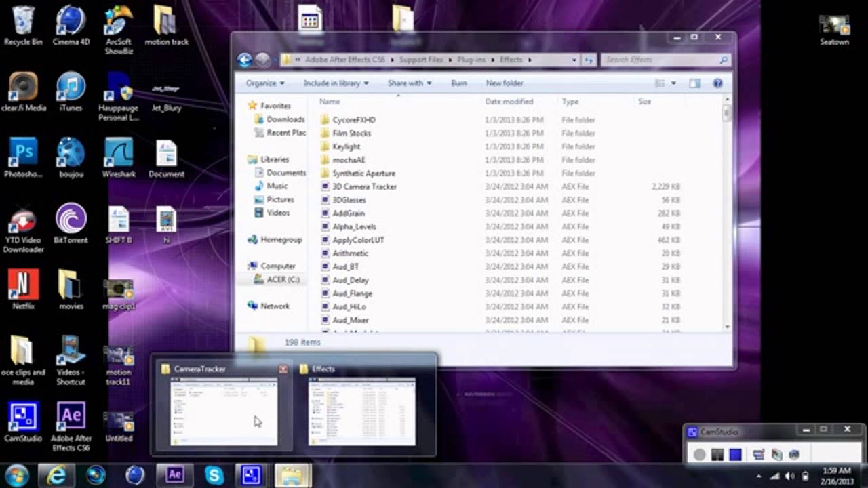Image resolution: width=868 pixels, height=488 pixels.
Task: Close CameraTracker thumbnail with red X
Action: click(x=283, y=369)
